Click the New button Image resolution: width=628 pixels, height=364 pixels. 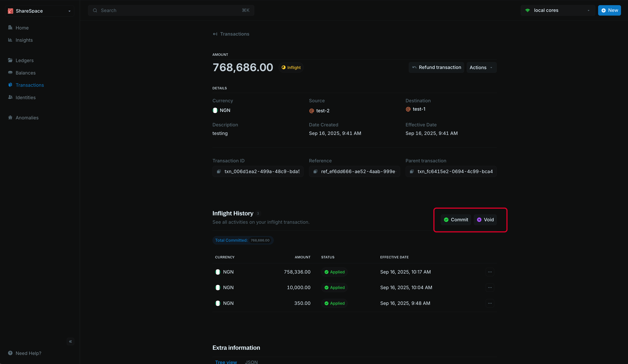pyautogui.click(x=609, y=10)
